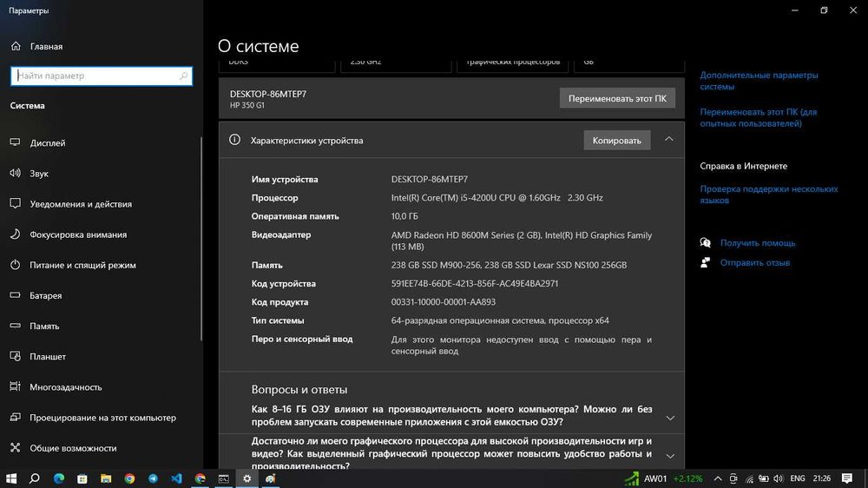Open Проверка поддержки нескольких языков link
This screenshot has width=868, height=488.
[768, 195]
